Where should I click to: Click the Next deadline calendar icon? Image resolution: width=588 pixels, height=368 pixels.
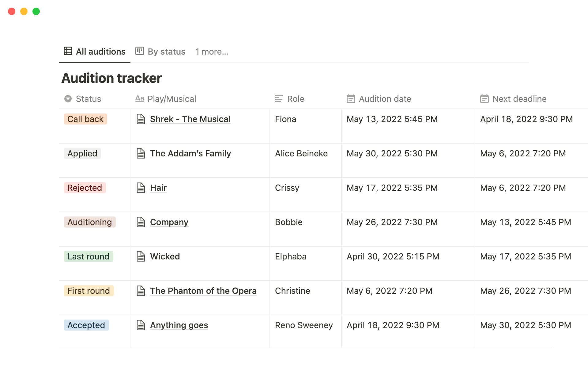(x=484, y=99)
